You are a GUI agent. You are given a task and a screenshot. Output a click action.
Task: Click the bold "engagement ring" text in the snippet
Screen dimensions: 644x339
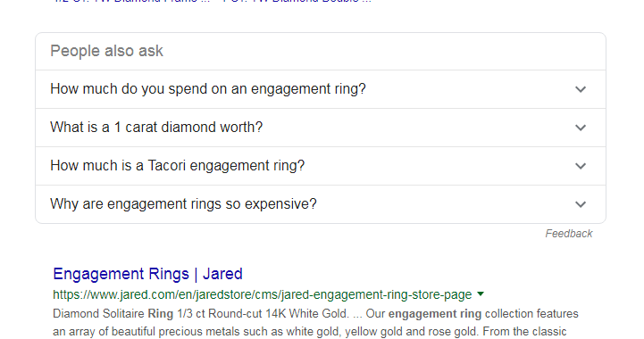pyautogui.click(x=434, y=314)
